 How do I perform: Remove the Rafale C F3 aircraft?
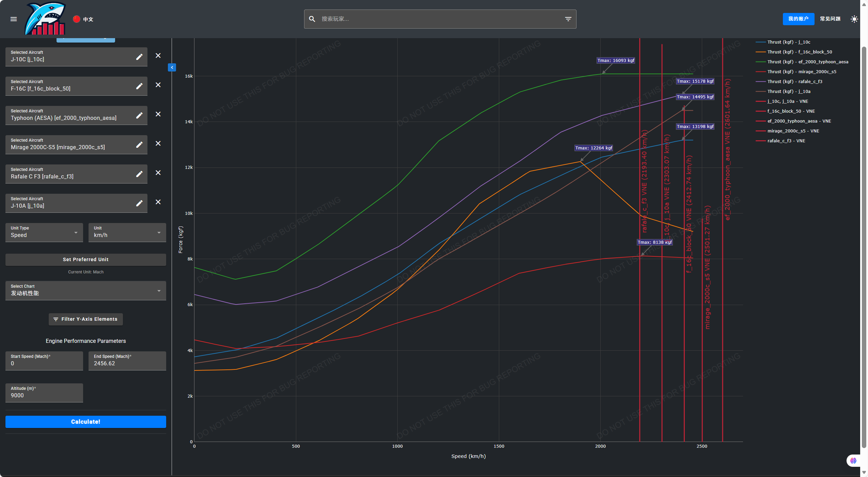coord(158,173)
